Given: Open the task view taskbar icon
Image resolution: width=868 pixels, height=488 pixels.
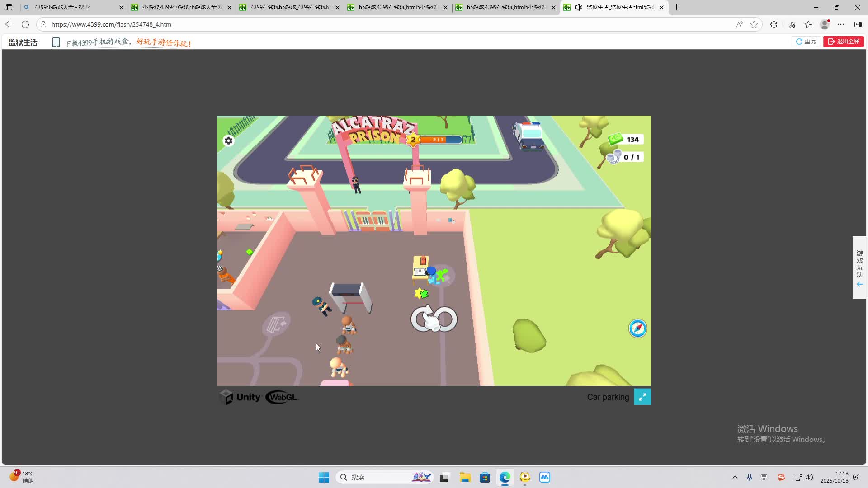Looking at the screenshot, I should [x=444, y=477].
